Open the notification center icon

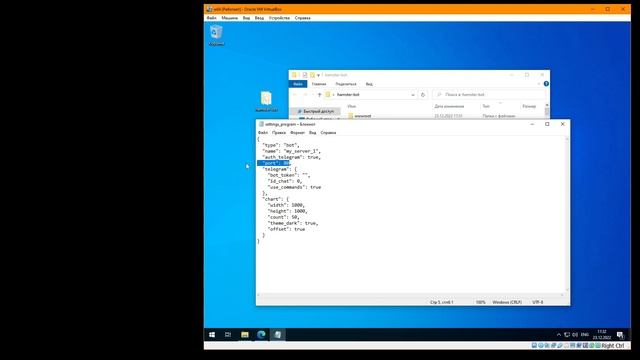(620, 335)
